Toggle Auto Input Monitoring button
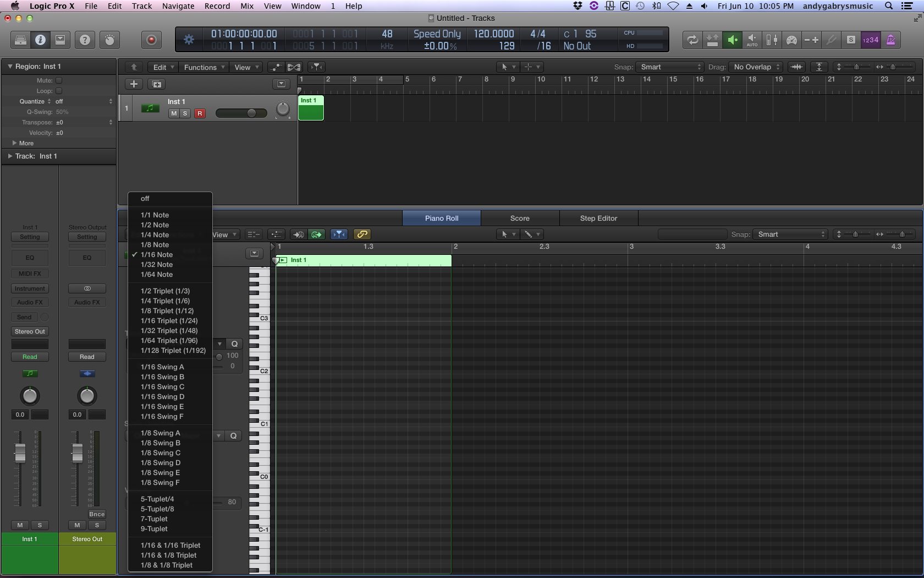The height and width of the screenshot is (578, 924). 752,40
